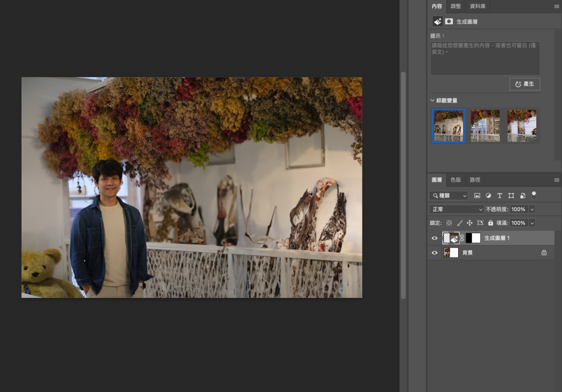Viewport: 562px width, 392px height.
Task: Filter layers by adjustment layer type
Action: 488,196
